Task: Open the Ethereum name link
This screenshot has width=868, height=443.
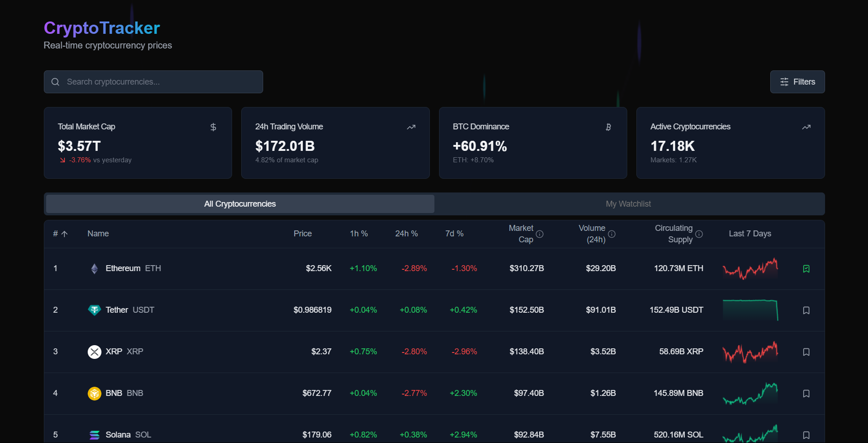Action: [x=123, y=268]
